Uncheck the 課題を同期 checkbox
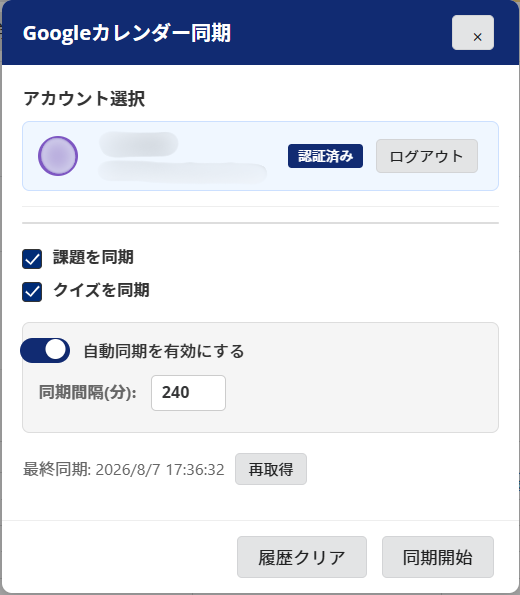Screen dimensions: 520x595 [x=32, y=259]
